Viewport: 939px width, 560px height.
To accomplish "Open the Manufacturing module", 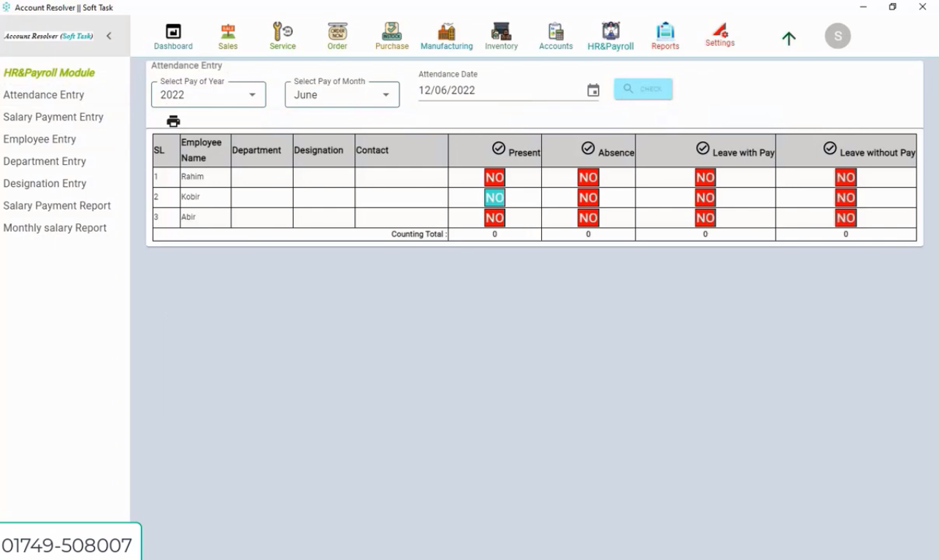I will click(446, 35).
